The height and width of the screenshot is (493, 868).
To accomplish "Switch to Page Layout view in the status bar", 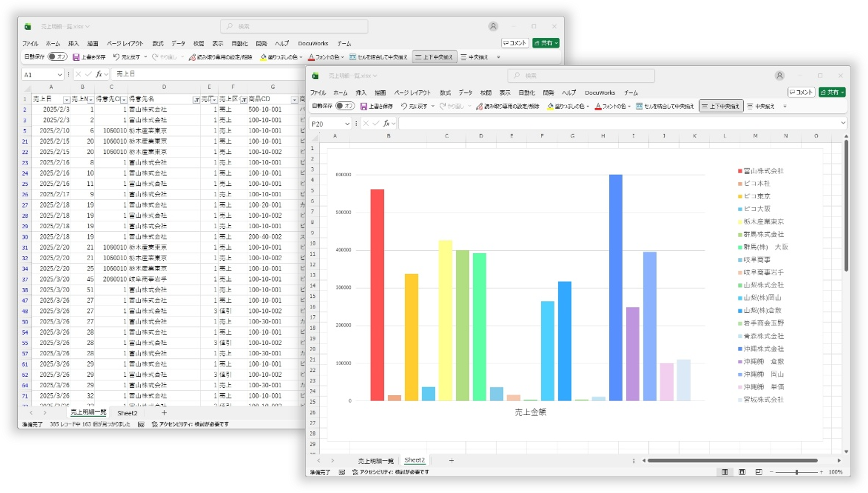I will (x=742, y=472).
